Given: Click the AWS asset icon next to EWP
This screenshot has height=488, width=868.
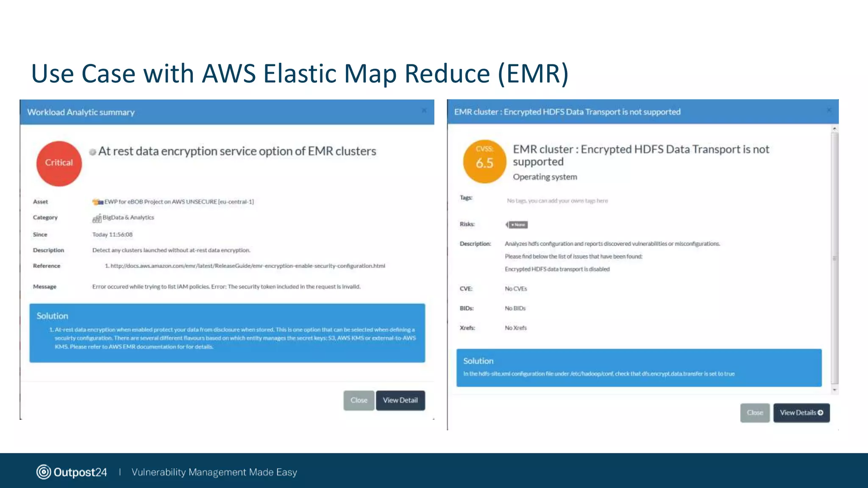Looking at the screenshot, I should coord(98,202).
